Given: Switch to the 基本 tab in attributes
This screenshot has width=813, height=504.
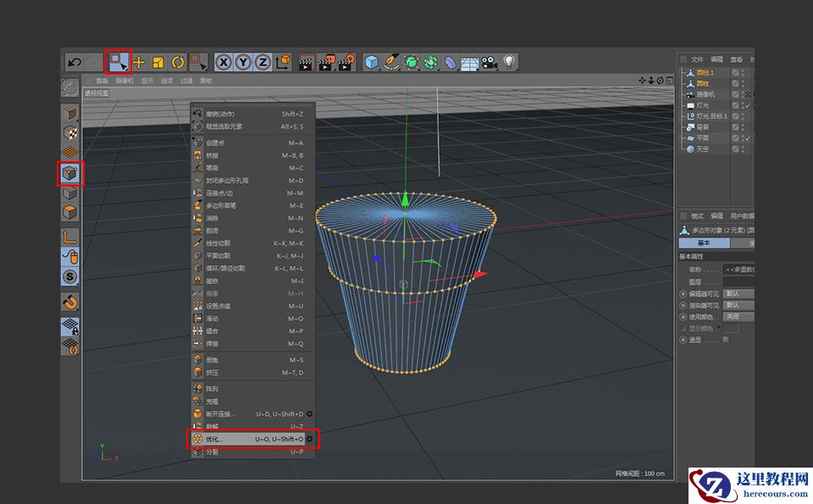Looking at the screenshot, I should [x=704, y=243].
